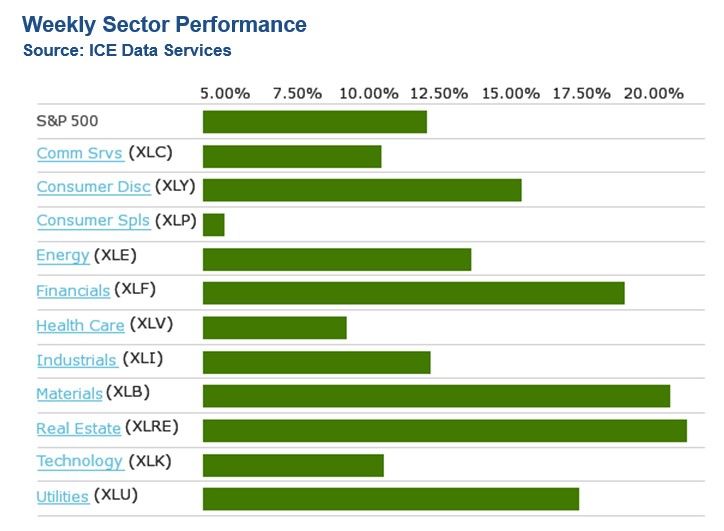
Task: Select the Health Care link
Action: 80,325
